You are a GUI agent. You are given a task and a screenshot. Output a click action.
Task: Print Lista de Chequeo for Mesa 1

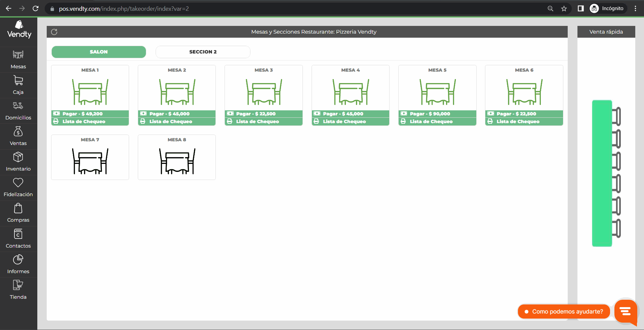tap(90, 121)
